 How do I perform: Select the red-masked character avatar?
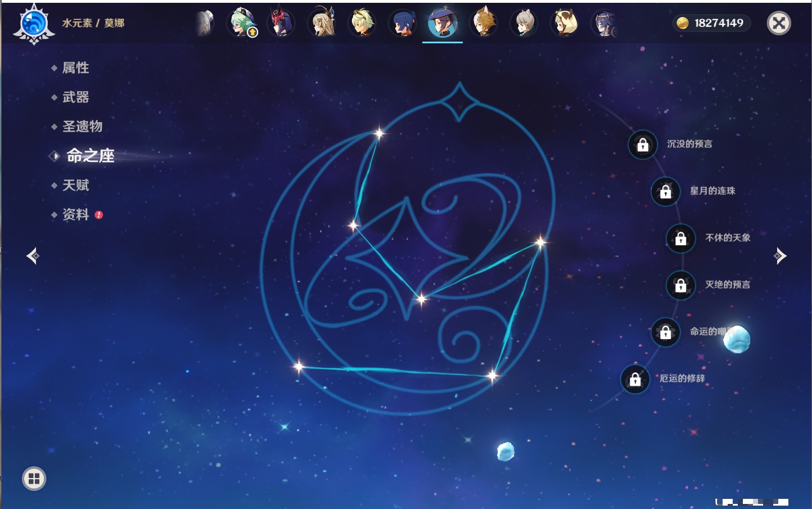281,23
